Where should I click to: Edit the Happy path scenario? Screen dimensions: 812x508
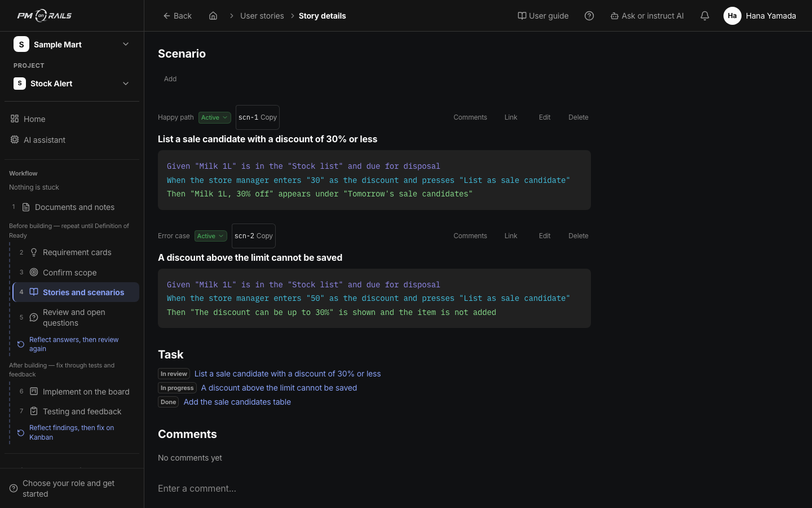(545, 117)
